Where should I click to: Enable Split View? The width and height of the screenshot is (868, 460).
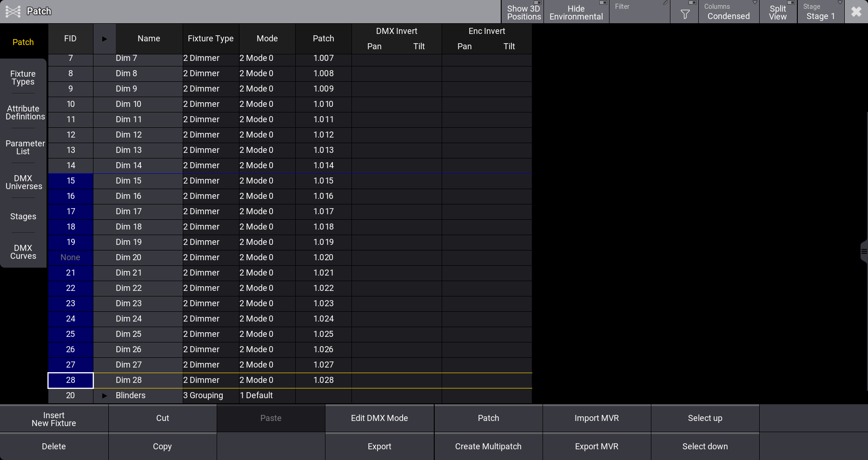[x=778, y=12]
